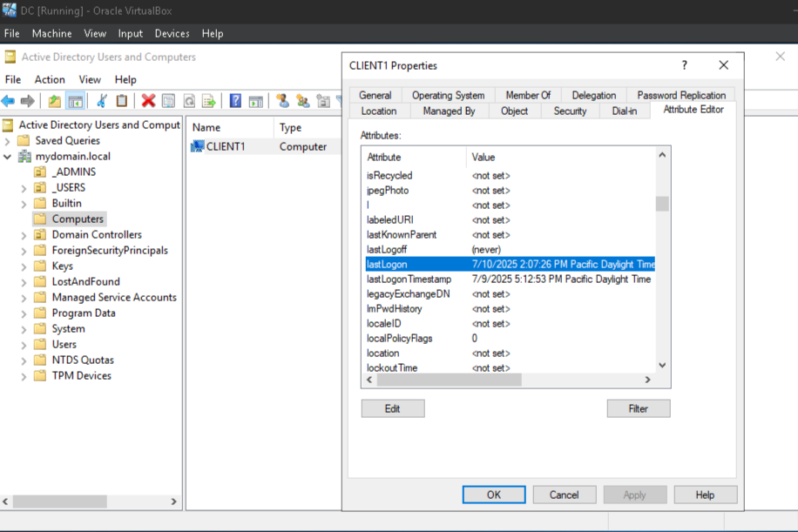Expand the Managed Service Accounts node

tap(24, 298)
